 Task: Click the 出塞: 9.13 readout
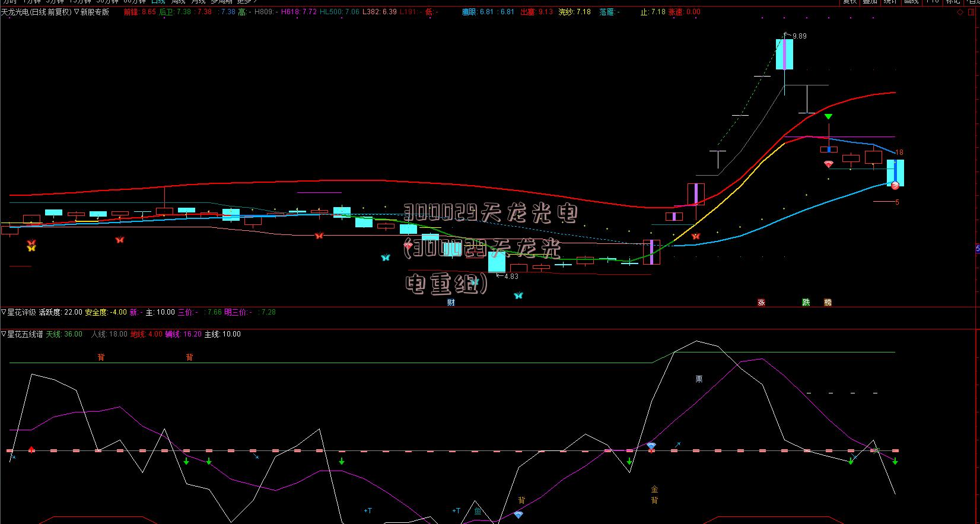click(536, 12)
